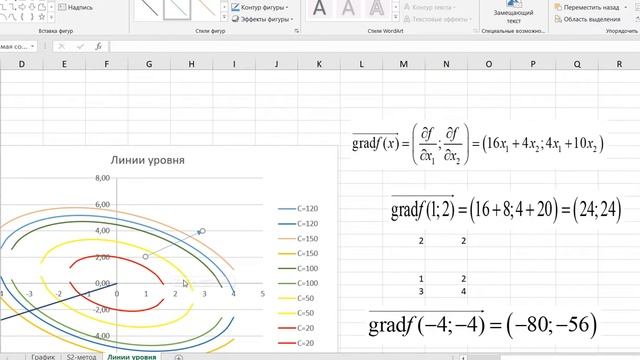Select the cell containing 4
Viewport: 640px width, 360px height.
click(x=446, y=291)
